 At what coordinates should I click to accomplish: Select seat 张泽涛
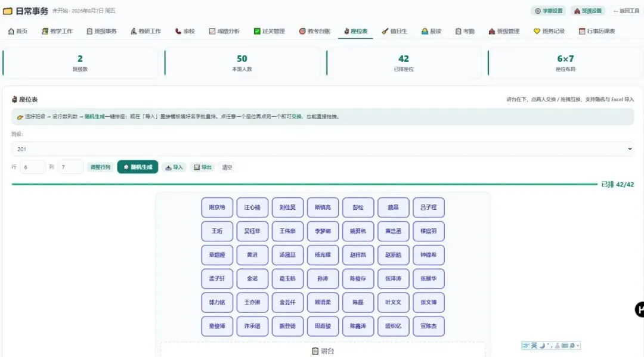pyautogui.click(x=394, y=278)
